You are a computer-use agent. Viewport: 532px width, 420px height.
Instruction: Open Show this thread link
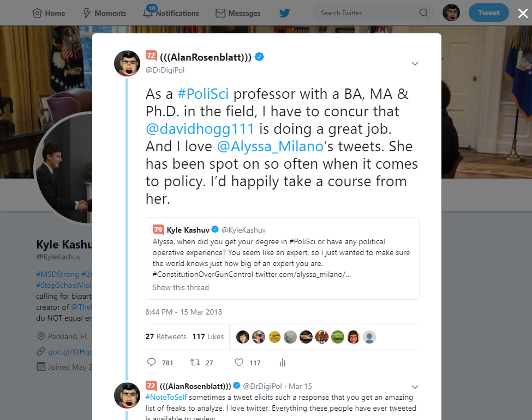tap(181, 288)
